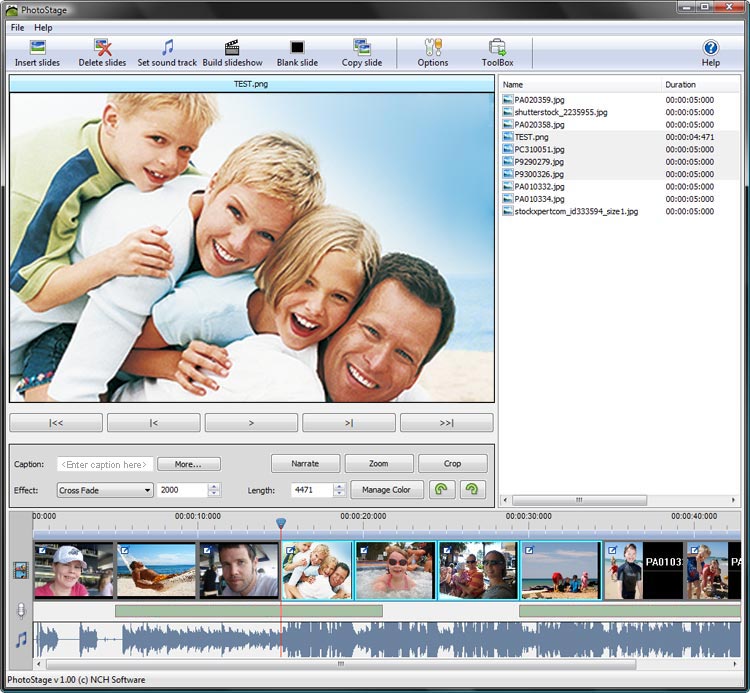Screen dimensions: 750x693
Task: Open the ToolBox
Action: pos(497,48)
